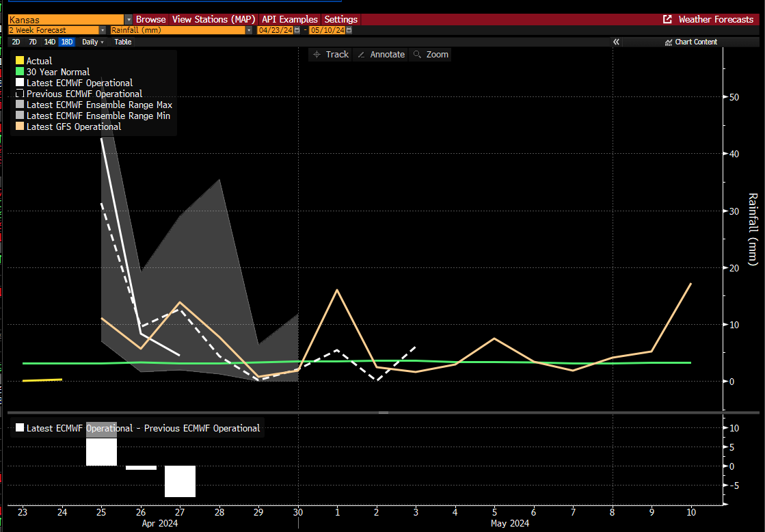Open the Settings menu

(x=341, y=20)
